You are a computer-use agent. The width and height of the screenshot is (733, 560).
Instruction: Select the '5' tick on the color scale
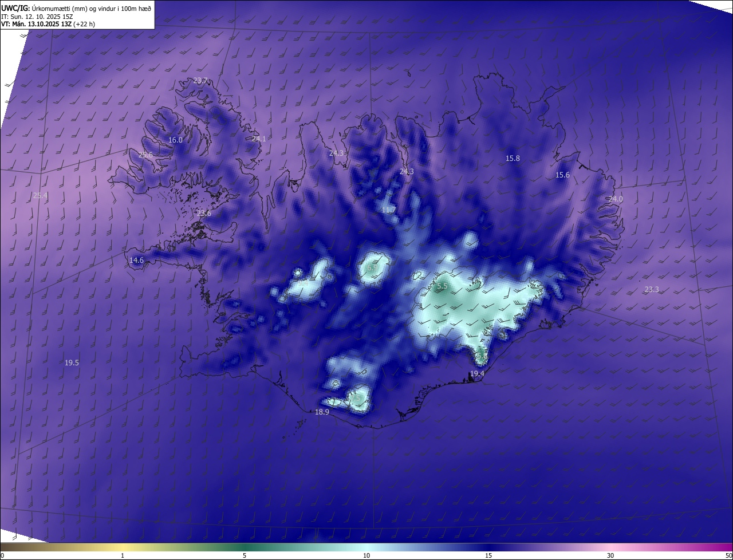[x=245, y=555]
